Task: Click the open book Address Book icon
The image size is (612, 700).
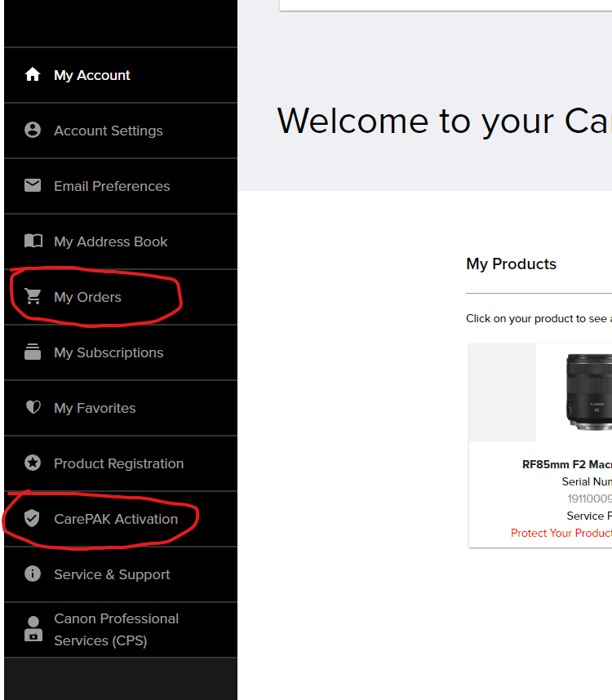Action: (33, 241)
